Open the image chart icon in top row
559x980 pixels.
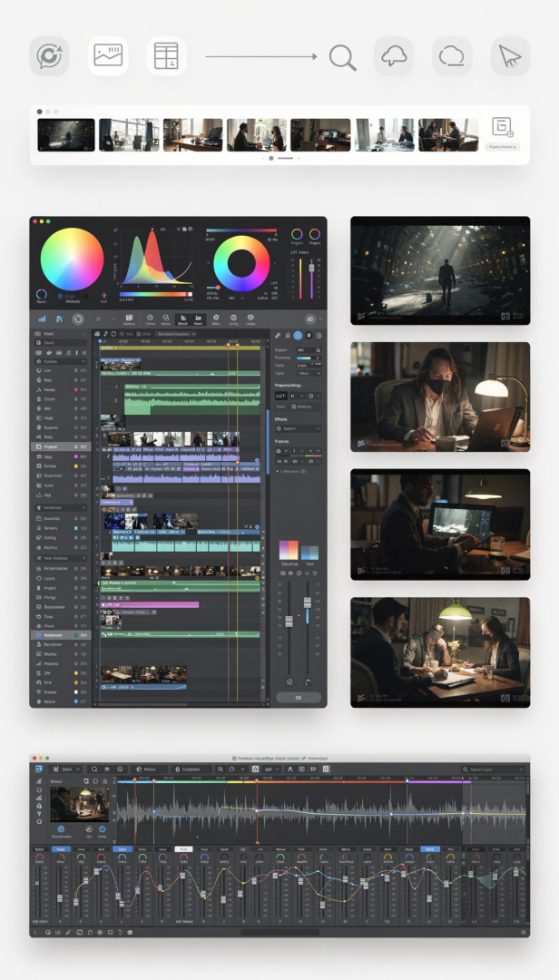coord(108,56)
